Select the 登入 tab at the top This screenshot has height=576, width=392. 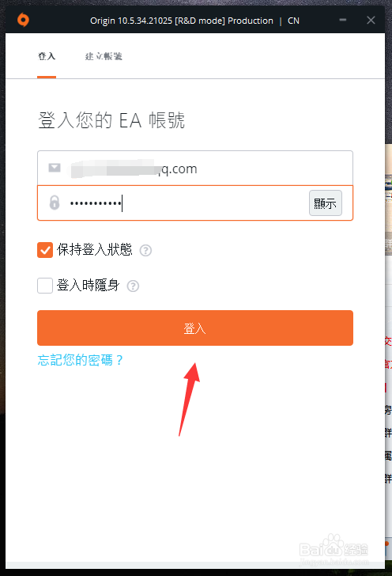point(47,56)
